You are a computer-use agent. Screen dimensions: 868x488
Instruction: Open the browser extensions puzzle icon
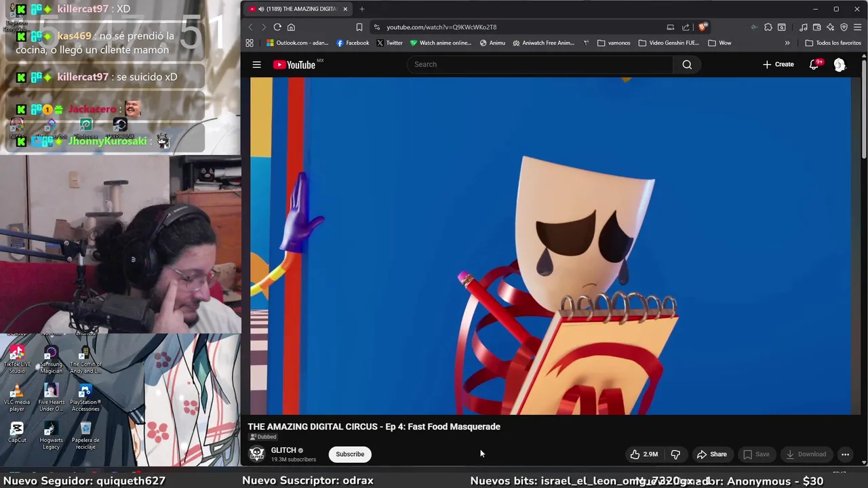pos(768,27)
